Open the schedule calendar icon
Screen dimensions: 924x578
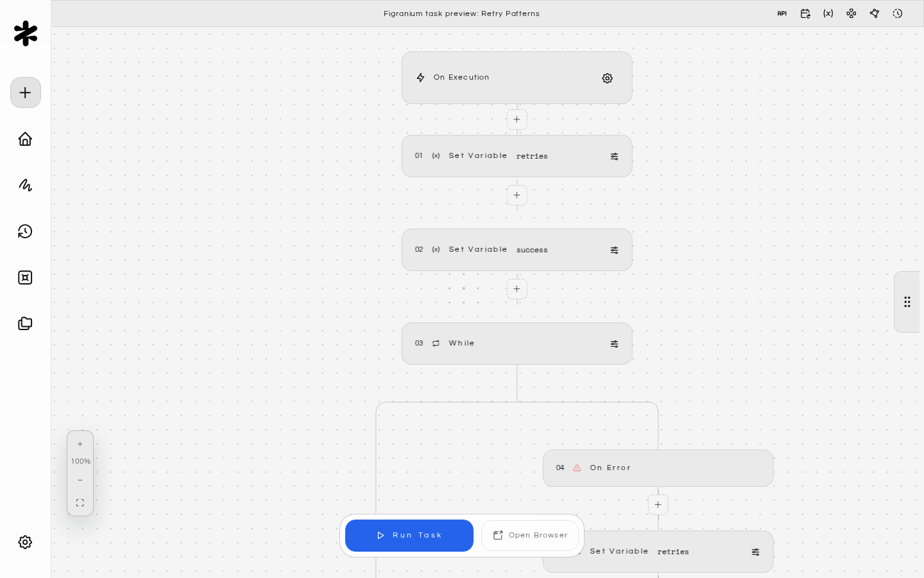pos(805,13)
